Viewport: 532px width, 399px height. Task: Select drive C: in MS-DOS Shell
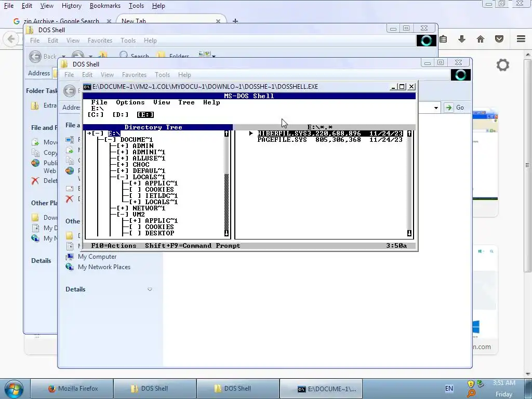pyautogui.click(x=96, y=115)
